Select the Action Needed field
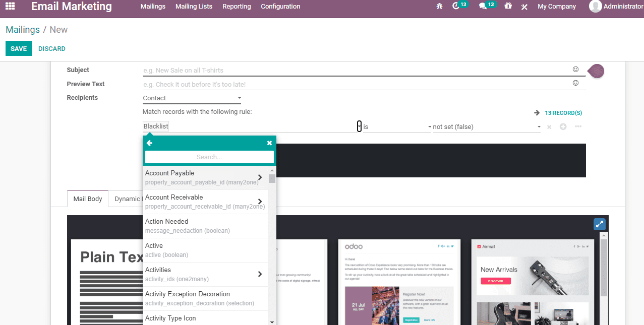644x325 pixels. (205, 226)
